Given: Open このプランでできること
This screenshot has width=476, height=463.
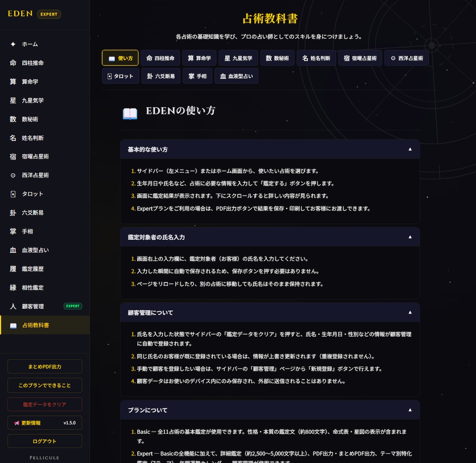Looking at the screenshot, I should pos(45,385).
